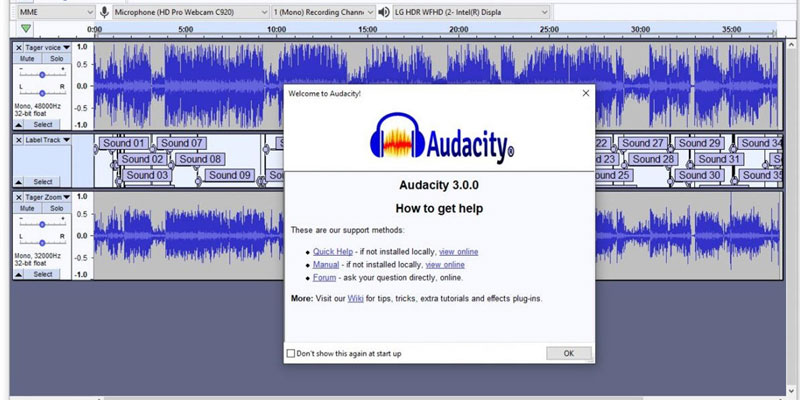
Task: Click the Quick Help link
Action: coord(333,252)
